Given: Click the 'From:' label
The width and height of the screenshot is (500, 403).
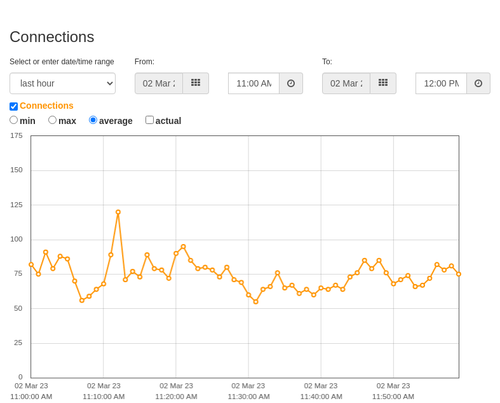Looking at the screenshot, I should click(x=144, y=62).
